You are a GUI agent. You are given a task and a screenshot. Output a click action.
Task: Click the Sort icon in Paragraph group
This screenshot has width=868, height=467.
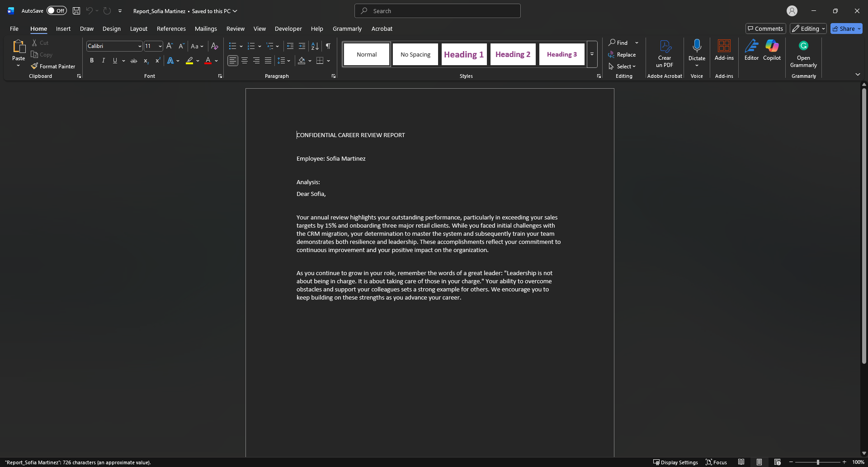coord(315,46)
